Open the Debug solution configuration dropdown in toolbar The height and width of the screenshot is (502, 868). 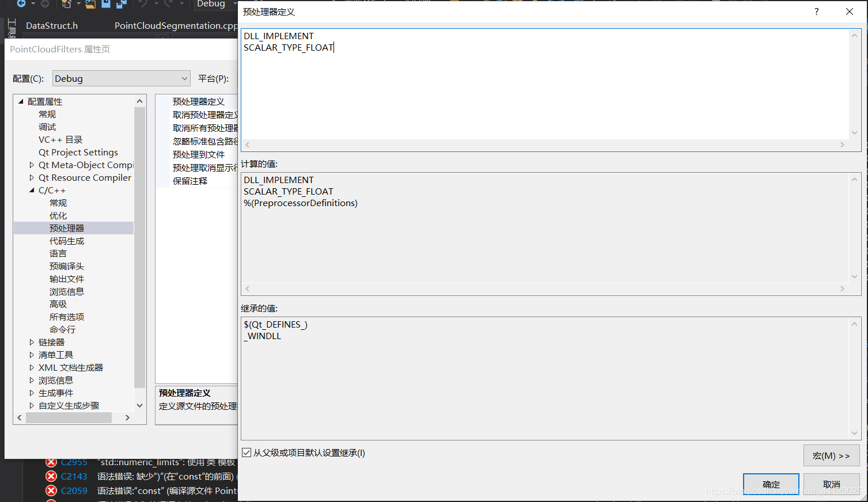point(216,4)
